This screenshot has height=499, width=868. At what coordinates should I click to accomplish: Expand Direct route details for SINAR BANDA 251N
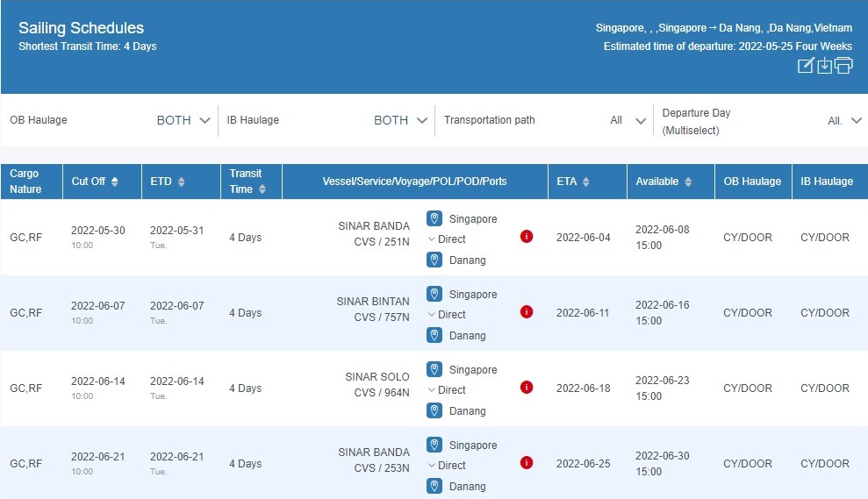point(447,239)
